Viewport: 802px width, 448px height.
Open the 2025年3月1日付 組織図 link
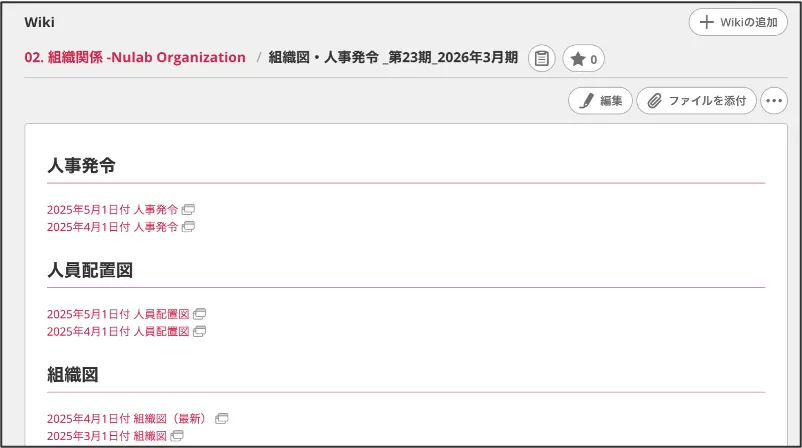point(107,436)
